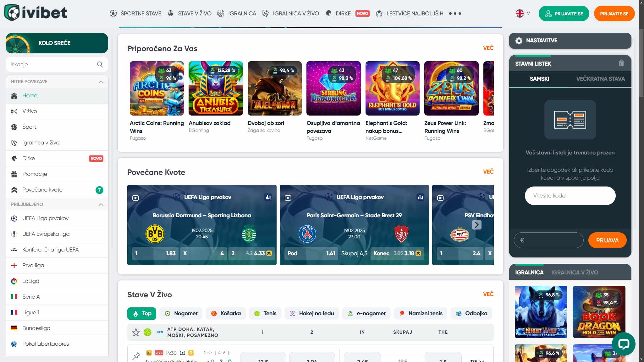
Task: Select Šport in sidebar
Action: click(x=57, y=127)
